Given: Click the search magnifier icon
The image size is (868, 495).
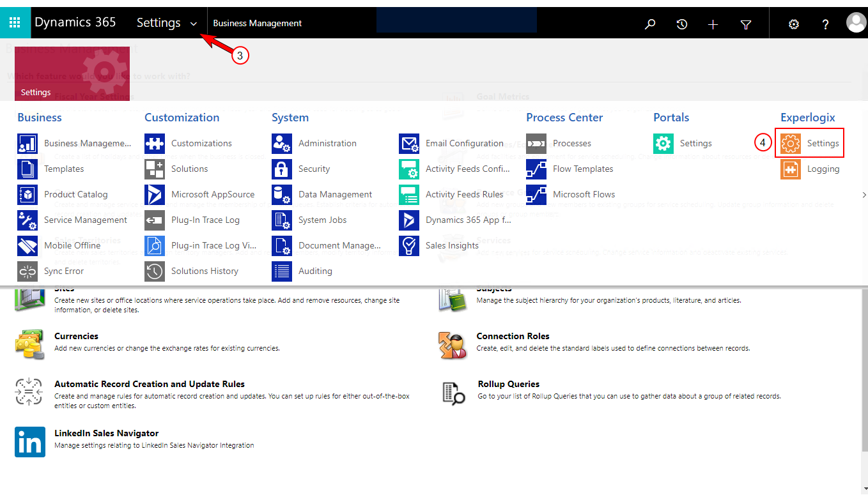Looking at the screenshot, I should (x=650, y=24).
